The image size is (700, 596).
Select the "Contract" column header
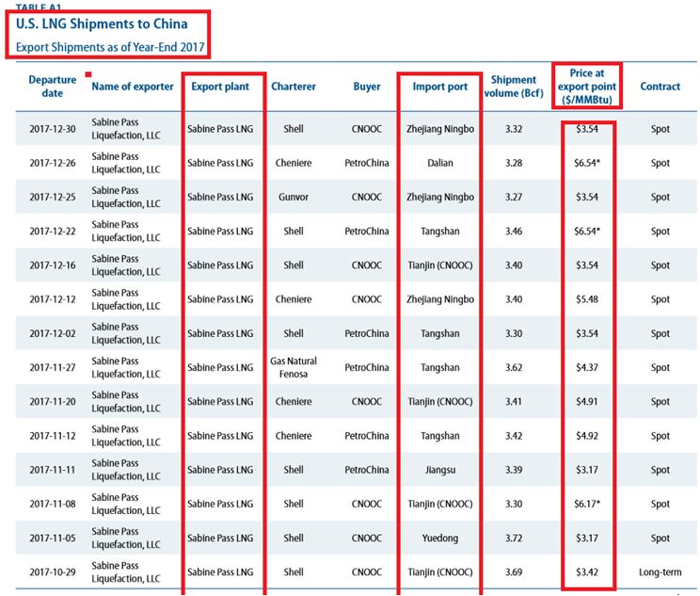pyautogui.click(x=660, y=87)
